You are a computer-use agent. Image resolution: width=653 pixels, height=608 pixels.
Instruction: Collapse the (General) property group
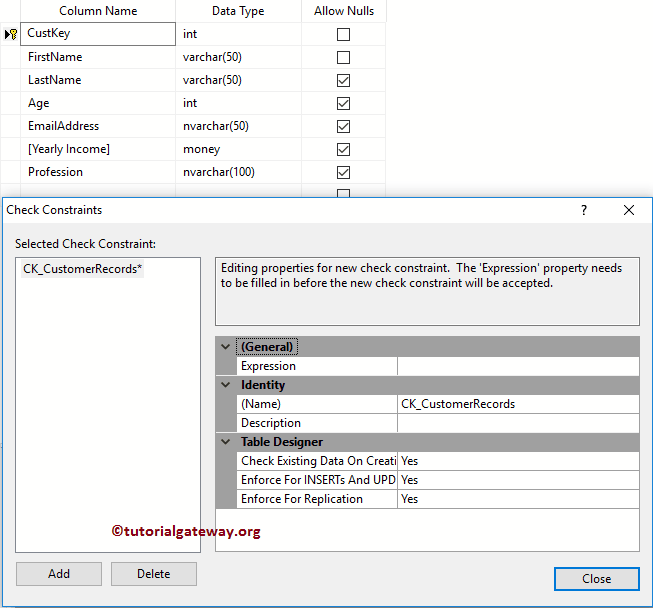pyautogui.click(x=225, y=346)
